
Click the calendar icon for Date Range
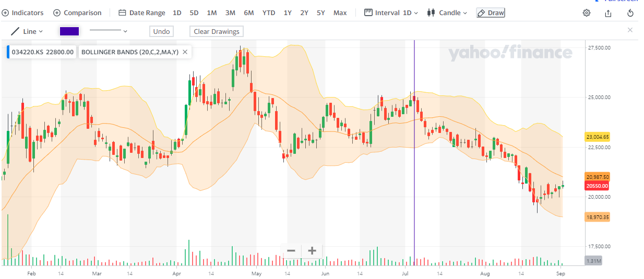coord(122,13)
